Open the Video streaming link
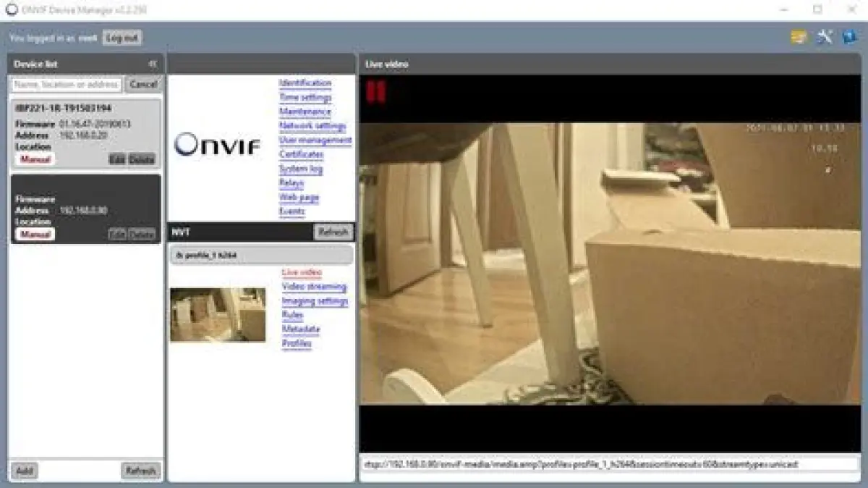The height and width of the screenshot is (488, 868). [314, 287]
